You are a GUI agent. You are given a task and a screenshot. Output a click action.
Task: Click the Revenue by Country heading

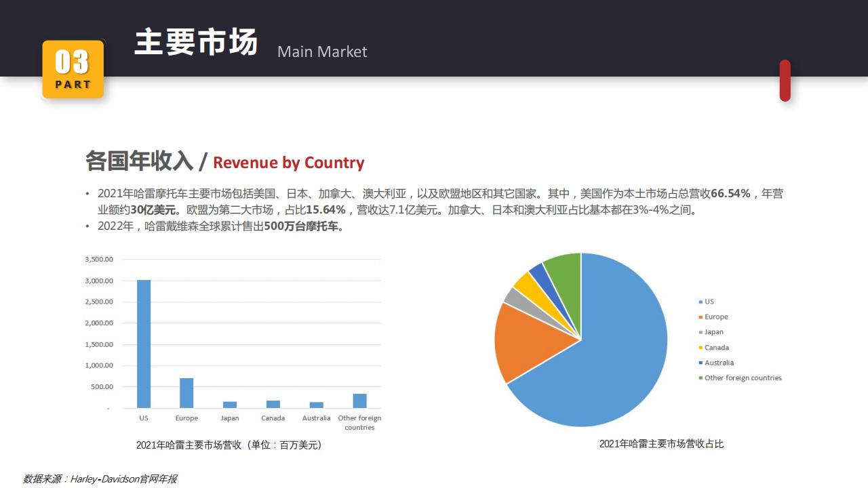289,163
